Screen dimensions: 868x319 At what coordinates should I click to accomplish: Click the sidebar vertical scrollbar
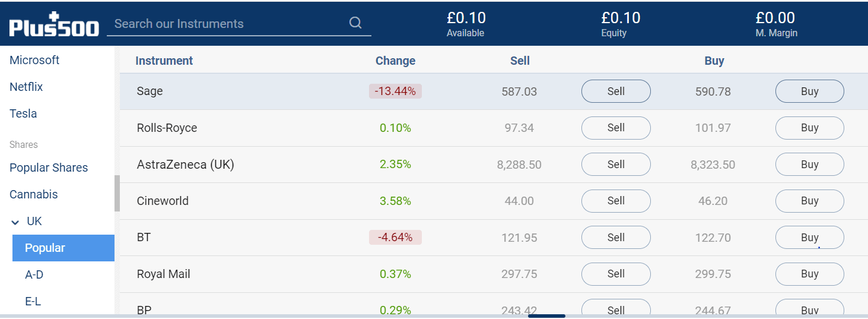(x=117, y=193)
